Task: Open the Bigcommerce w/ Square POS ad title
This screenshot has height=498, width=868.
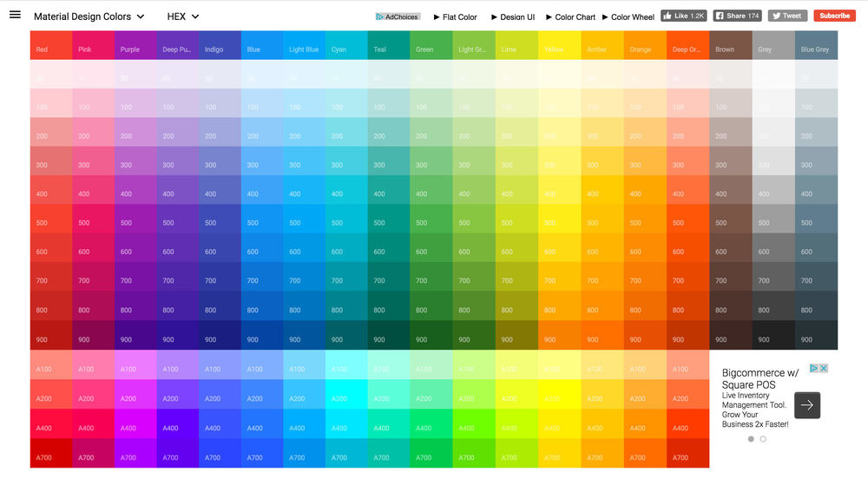Action: pyautogui.click(x=760, y=378)
